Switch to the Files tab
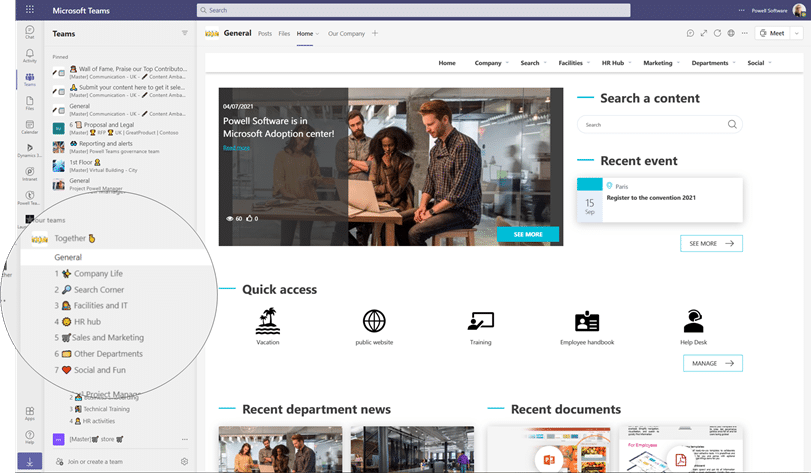Screen dimensions: 811x473 pyautogui.click(x=284, y=34)
